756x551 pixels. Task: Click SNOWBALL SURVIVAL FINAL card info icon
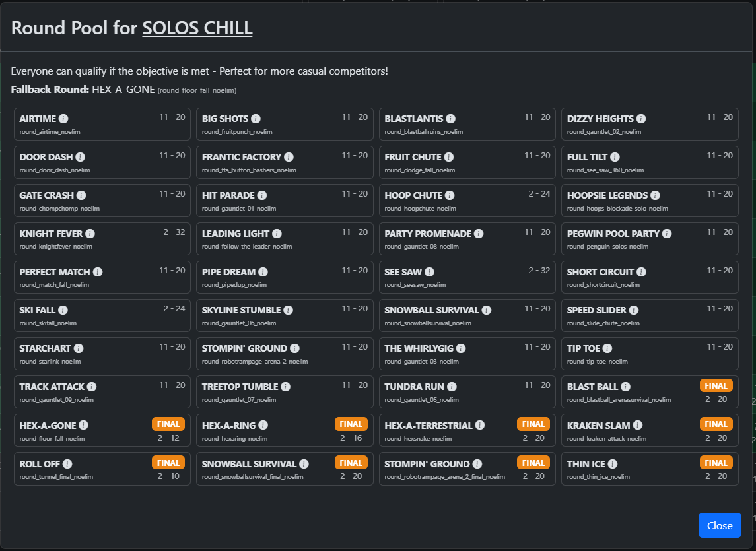304,464
